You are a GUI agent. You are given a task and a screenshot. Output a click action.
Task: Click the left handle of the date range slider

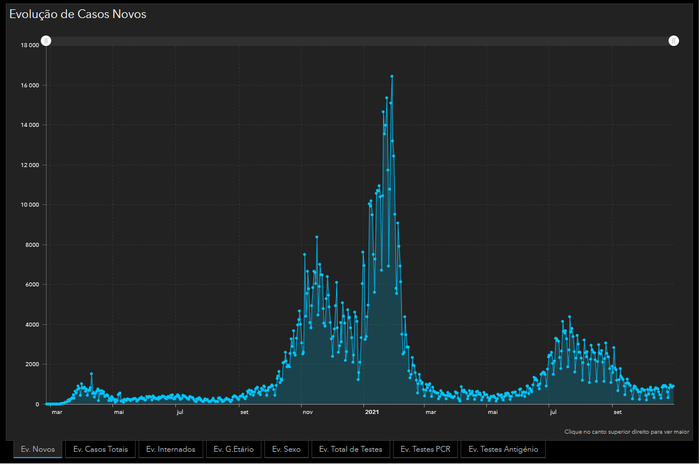(46, 41)
